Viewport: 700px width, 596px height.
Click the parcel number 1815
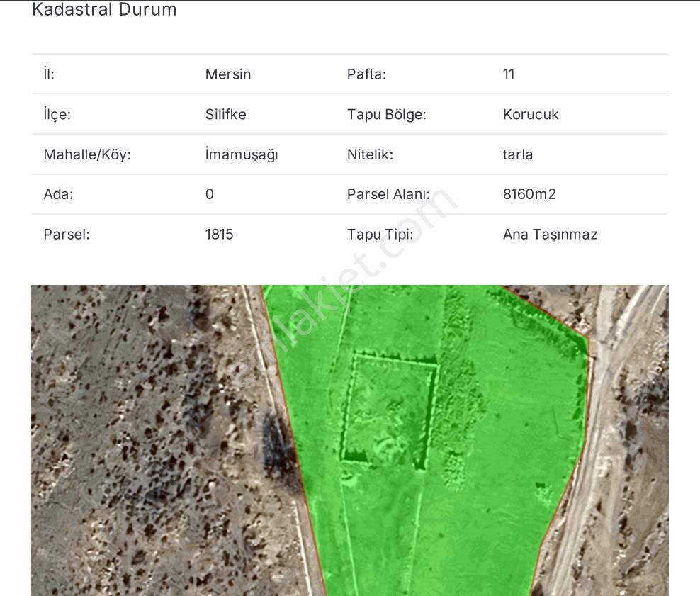pyautogui.click(x=219, y=235)
